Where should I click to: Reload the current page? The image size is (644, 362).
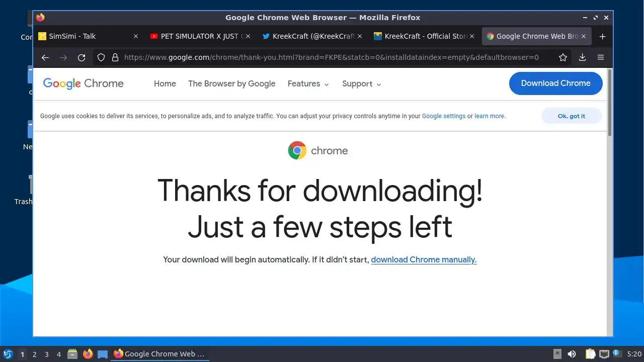point(82,57)
